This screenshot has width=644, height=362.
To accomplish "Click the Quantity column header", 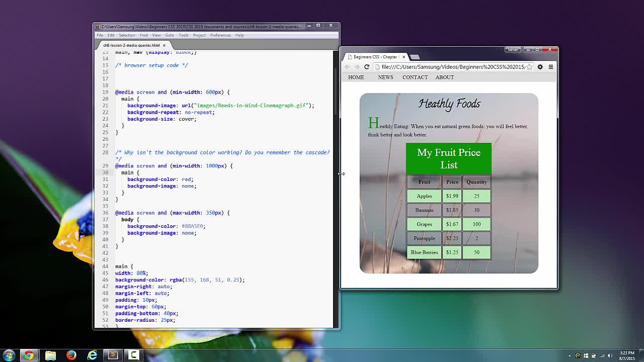I will pyautogui.click(x=476, y=182).
